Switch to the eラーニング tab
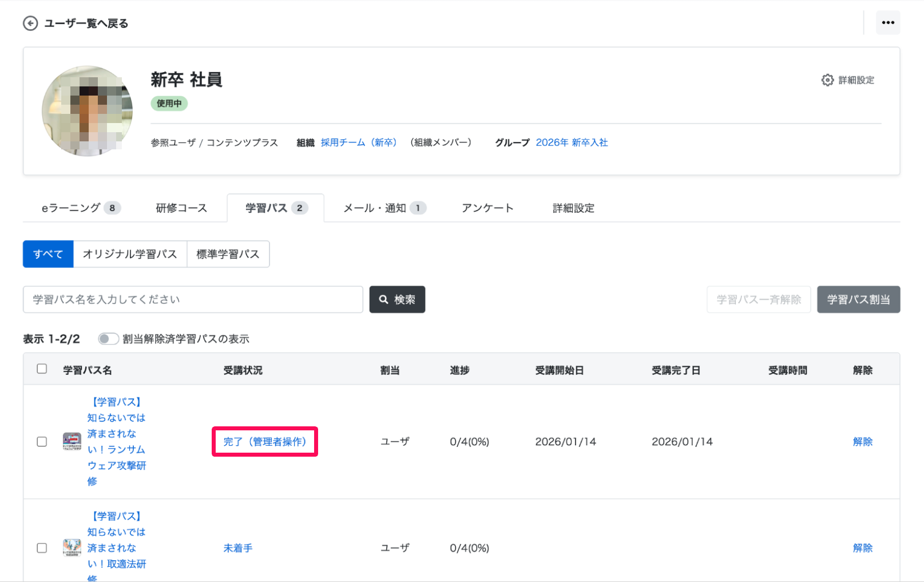Viewport: 924px width, 582px height. tap(81, 208)
